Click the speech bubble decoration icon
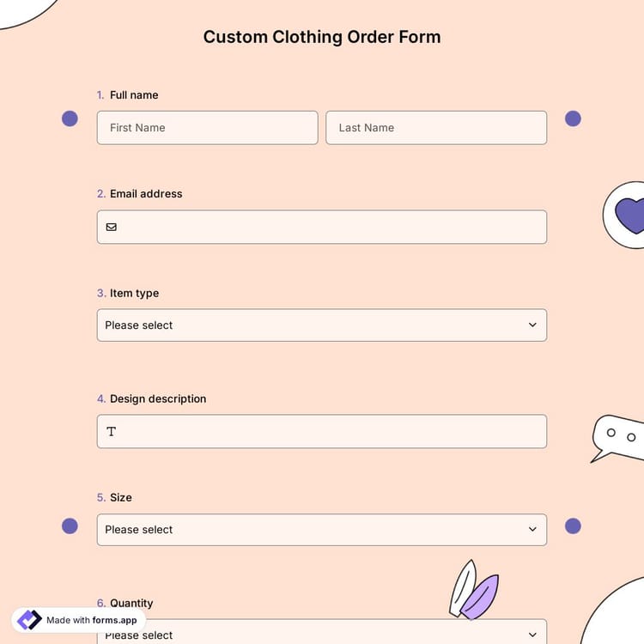The width and height of the screenshot is (644, 644). pos(617,436)
